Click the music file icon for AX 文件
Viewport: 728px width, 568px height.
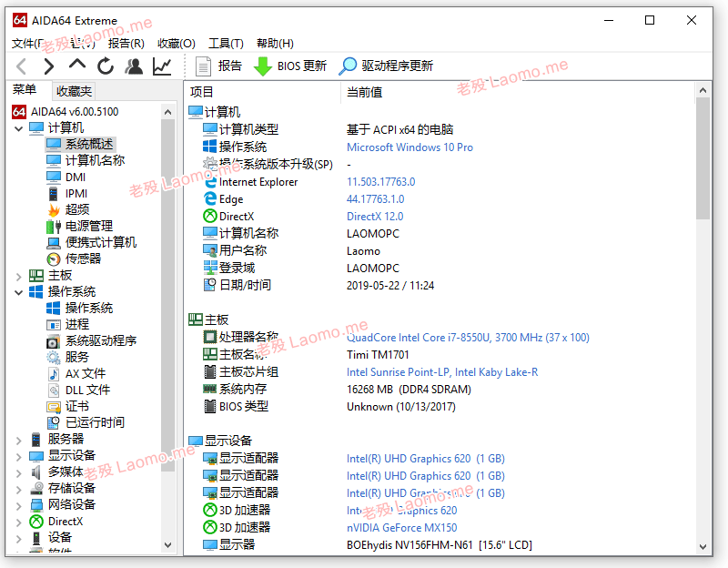(x=54, y=374)
